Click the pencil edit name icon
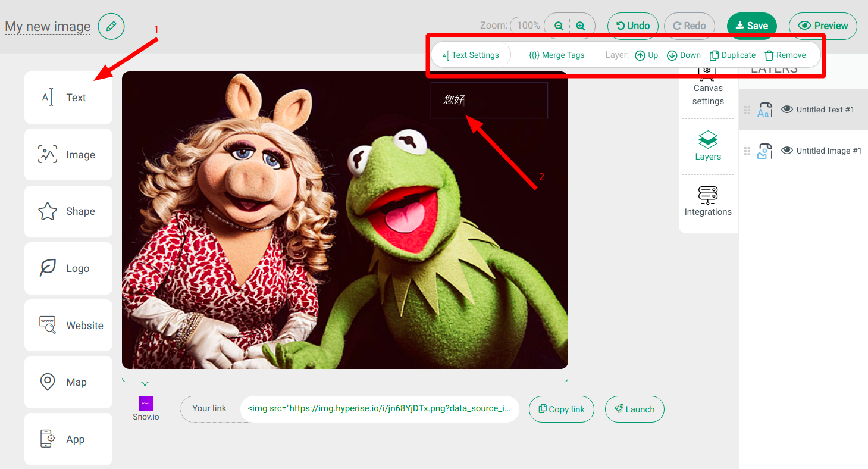The height and width of the screenshot is (469, 868). 111,26
